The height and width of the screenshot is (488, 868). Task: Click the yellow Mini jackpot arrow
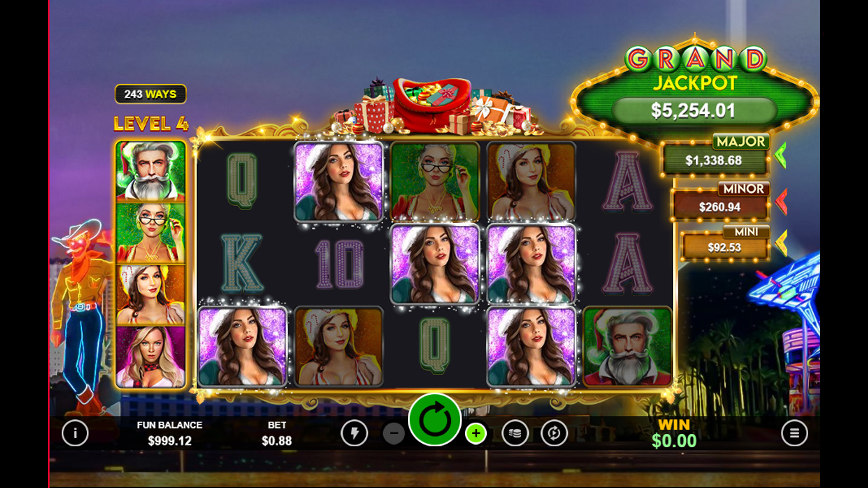(x=781, y=243)
